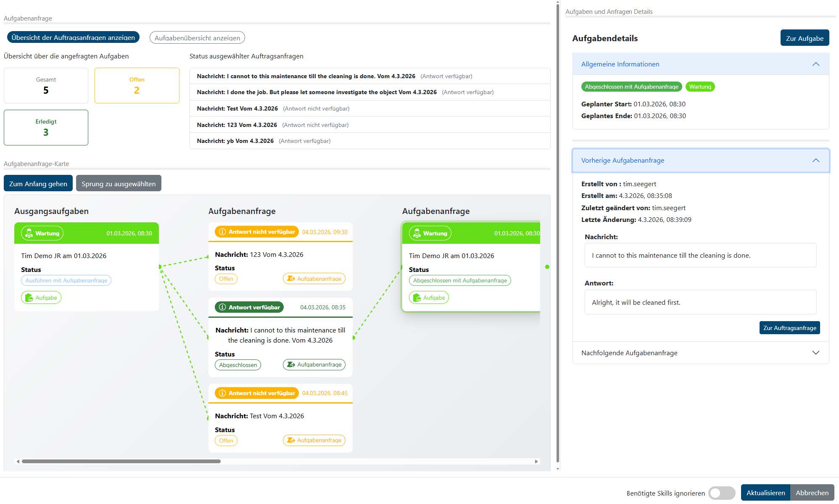
Task: Click Aufgabe clipboard icon in first card
Action: [x=29, y=298]
